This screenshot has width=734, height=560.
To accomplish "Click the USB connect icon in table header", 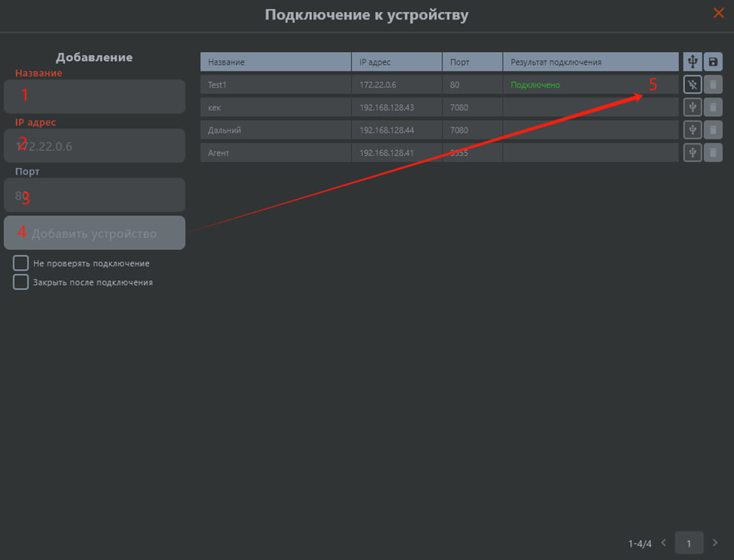I will [x=692, y=62].
